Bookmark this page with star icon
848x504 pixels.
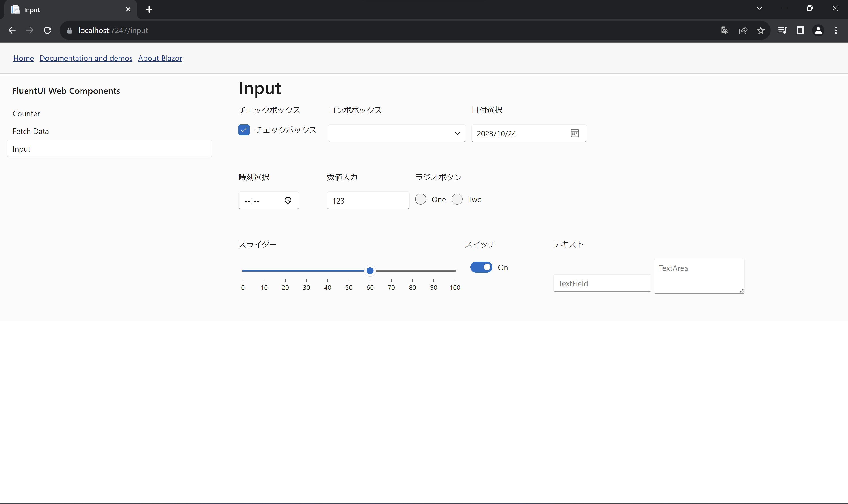[761, 30]
